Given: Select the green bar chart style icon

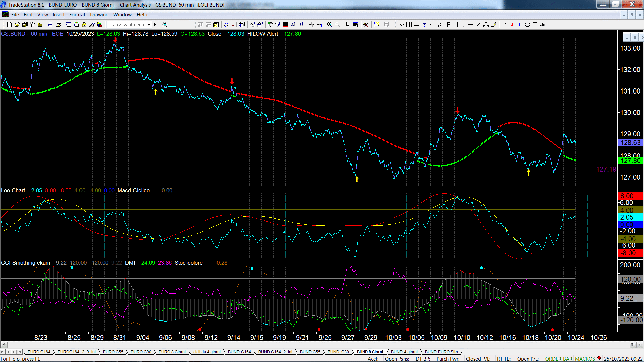Looking at the screenshot, I should (286, 25).
